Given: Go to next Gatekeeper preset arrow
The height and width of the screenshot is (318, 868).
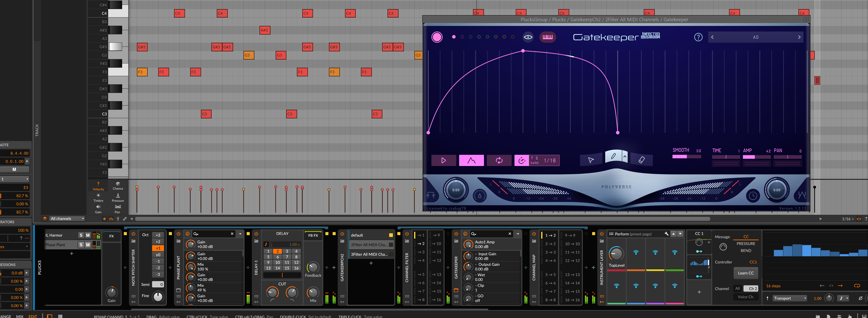Looking at the screenshot, I should (x=799, y=37).
